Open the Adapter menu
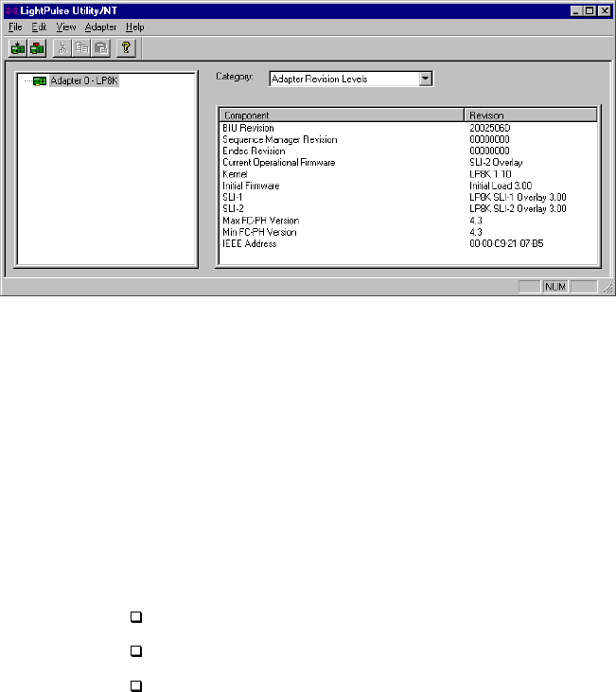 (x=100, y=27)
